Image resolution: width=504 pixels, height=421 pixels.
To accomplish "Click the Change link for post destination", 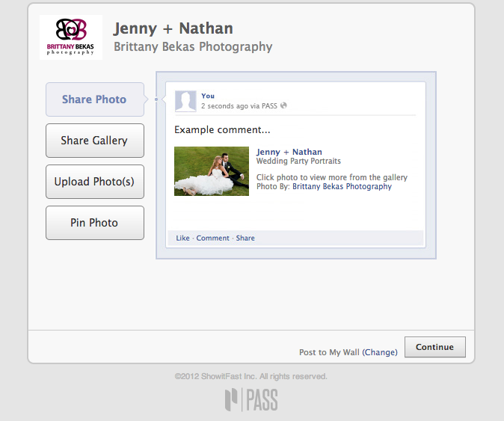I will click(x=381, y=352).
